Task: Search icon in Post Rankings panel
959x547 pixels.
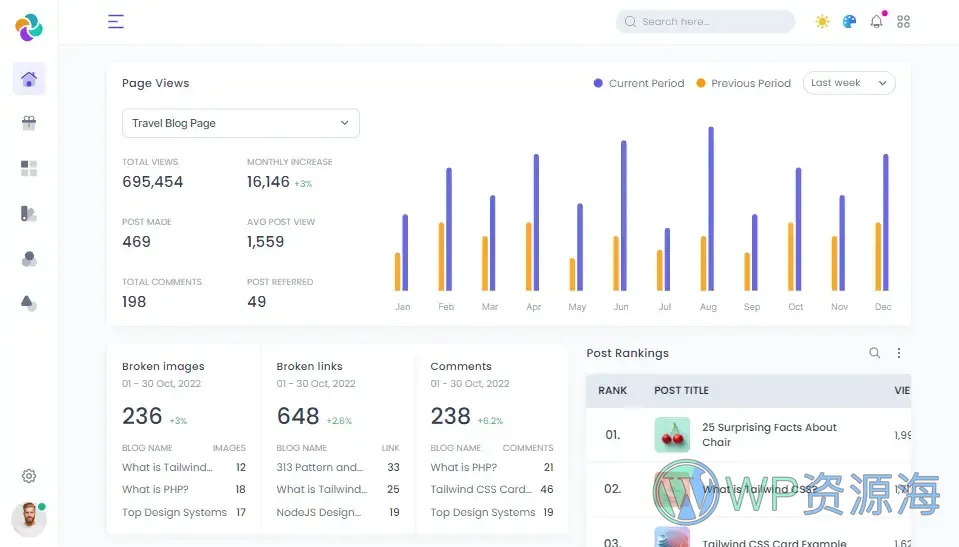Action: tap(874, 353)
